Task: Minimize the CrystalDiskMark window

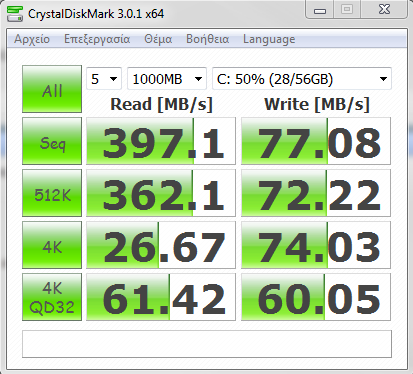Action: coord(320,10)
